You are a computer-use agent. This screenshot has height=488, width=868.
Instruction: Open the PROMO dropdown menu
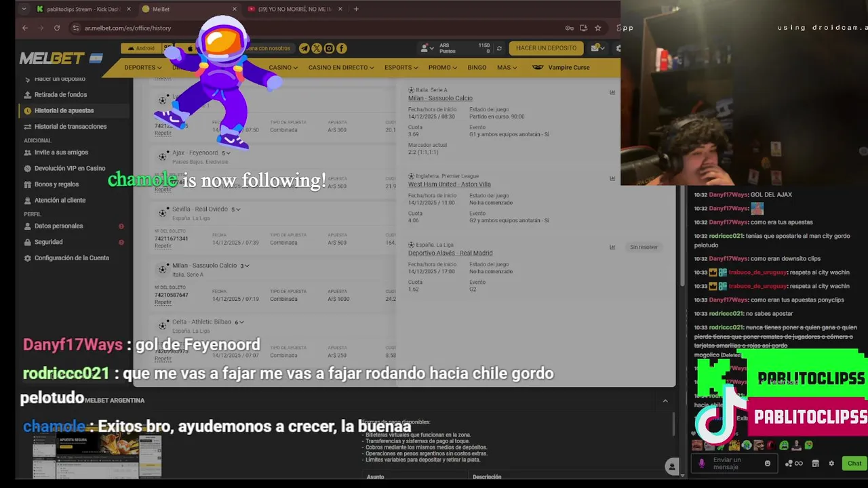point(442,68)
